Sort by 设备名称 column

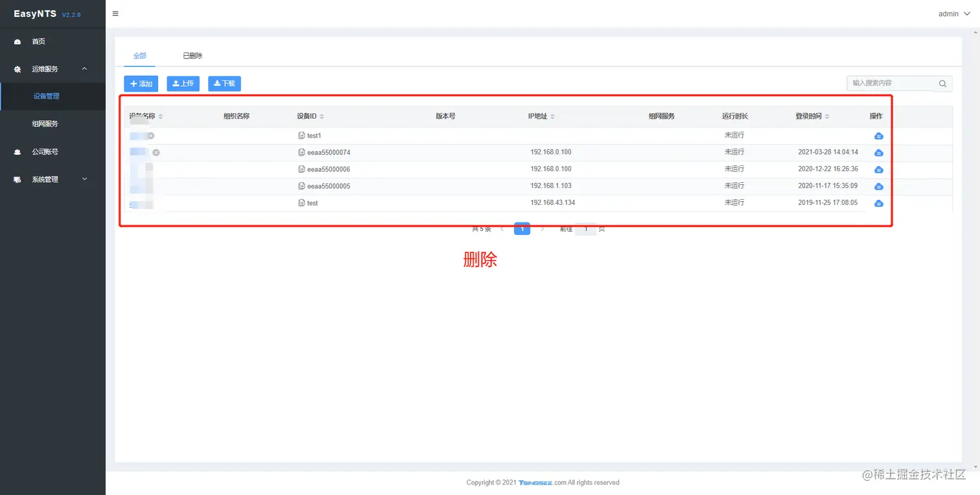(x=160, y=116)
